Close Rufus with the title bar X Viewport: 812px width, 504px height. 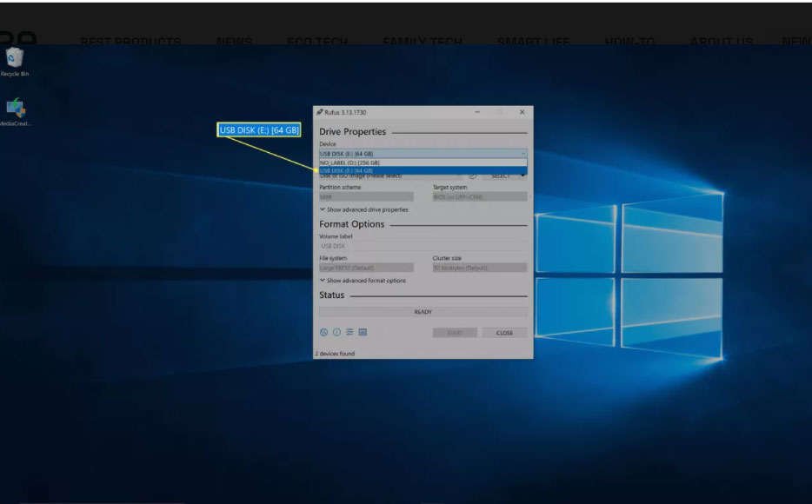pos(522,112)
